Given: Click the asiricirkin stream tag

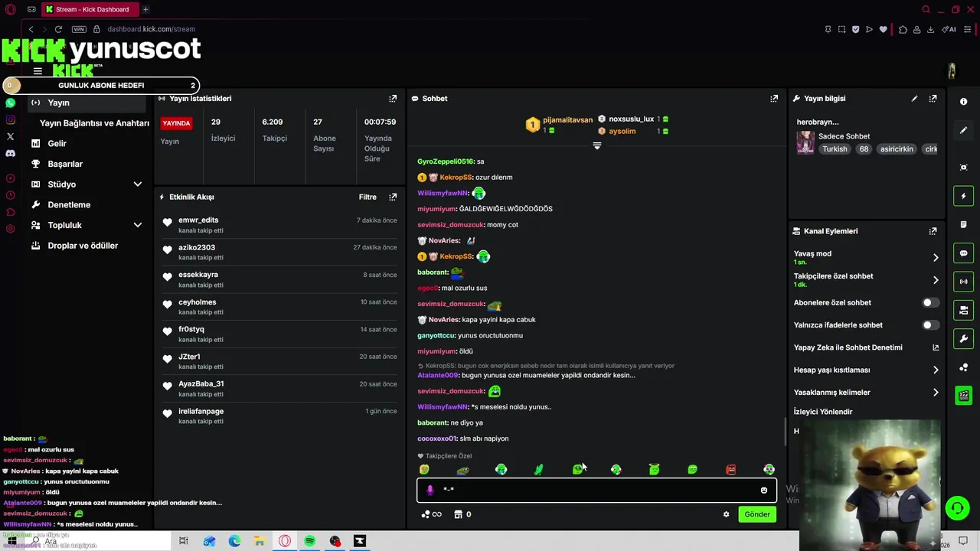Looking at the screenshot, I should [x=897, y=149].
